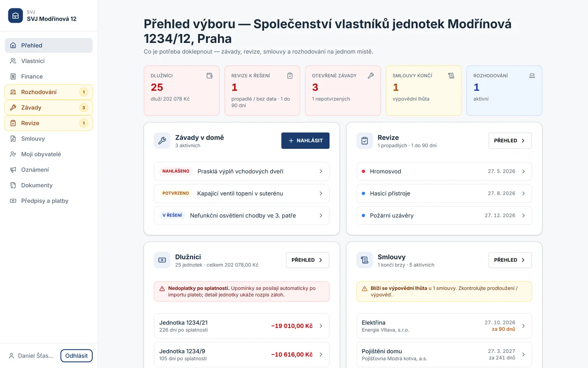Click the warning triangle in Nedoplatky po splatnosti alert
Screen dimensions: 588x368
point(162,289)
